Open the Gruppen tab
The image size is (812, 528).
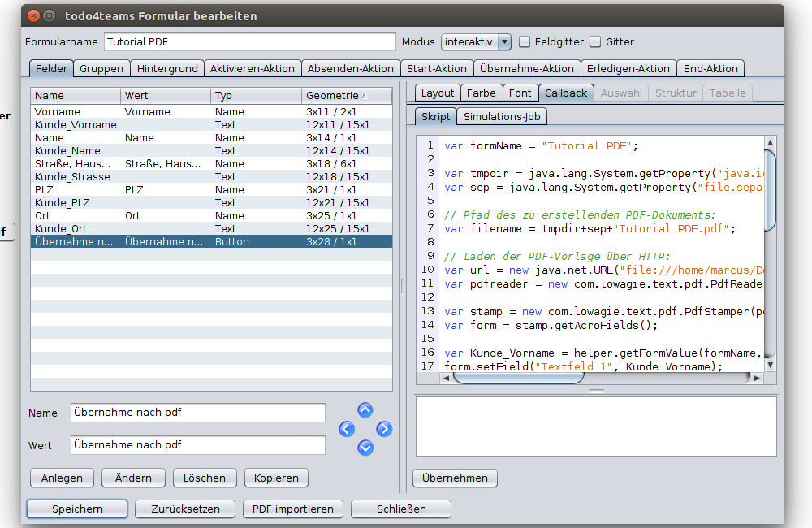point(101,68)
